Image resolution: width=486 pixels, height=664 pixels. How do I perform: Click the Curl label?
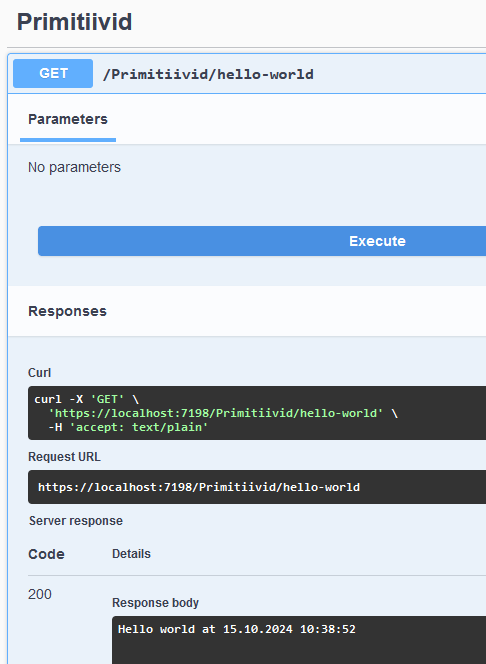[x=39, y=373]
